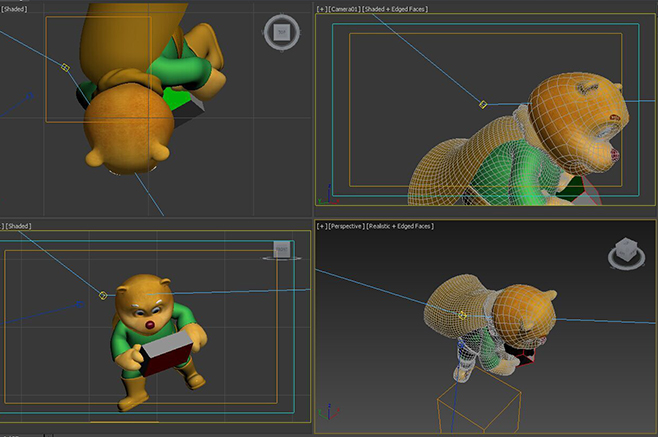Select yellow diamond helper in Top viewport
This screenshot has height=437, width=658.
click(65, 68)
